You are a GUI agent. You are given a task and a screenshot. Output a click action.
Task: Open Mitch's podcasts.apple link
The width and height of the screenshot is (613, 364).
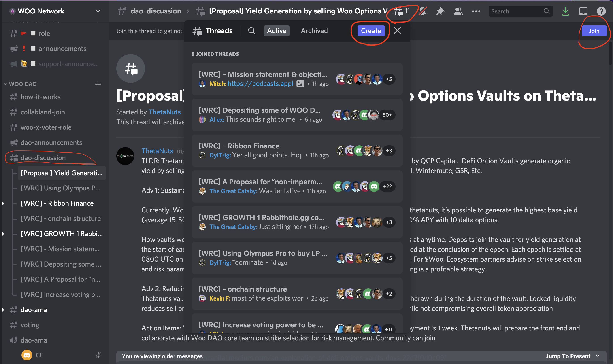click(261, 84)
